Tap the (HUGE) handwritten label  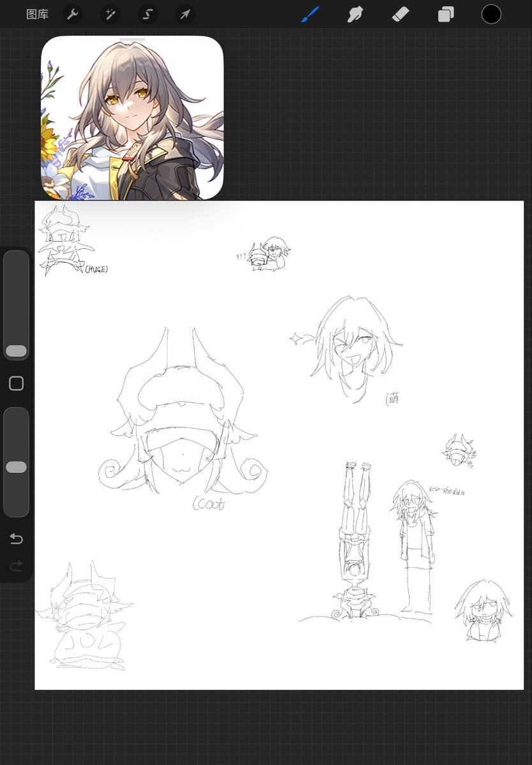click(x=96, y=269)
